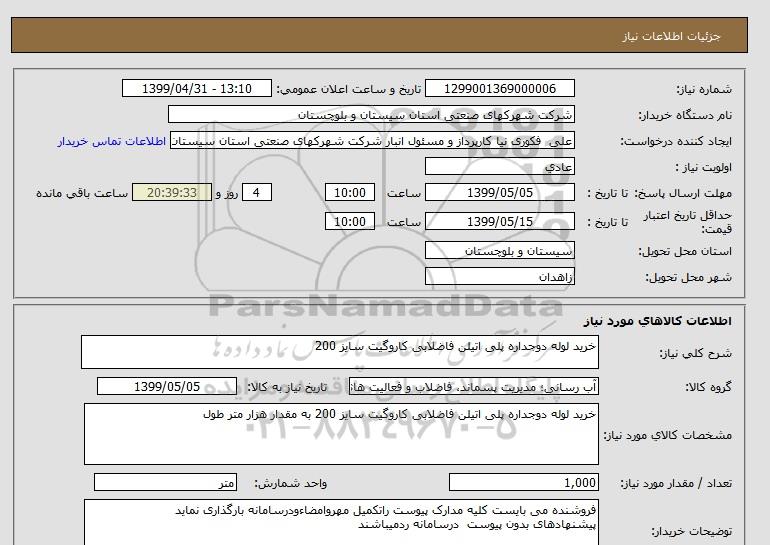The width and height of the screenshot is (770, 545).
Task: Click the buyer organization name field
Action: pyautogui.click(x=371, y=114)
